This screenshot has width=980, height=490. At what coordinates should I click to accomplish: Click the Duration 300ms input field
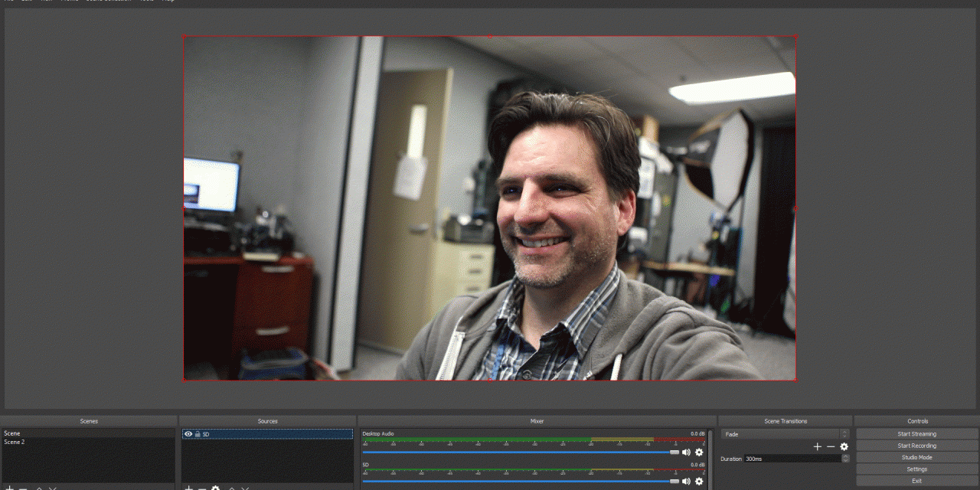[x=792, y=459]
